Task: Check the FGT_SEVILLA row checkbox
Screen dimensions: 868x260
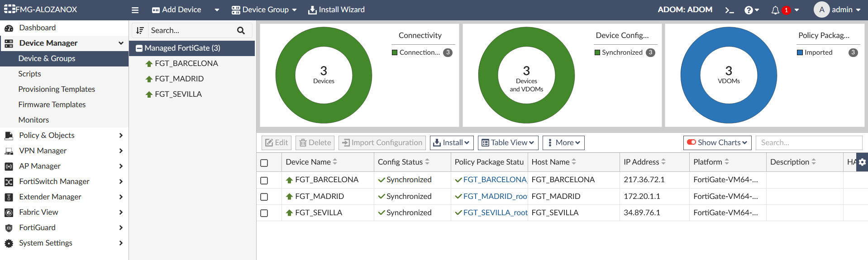Action: pyautogui.click(x=264, y=213)
